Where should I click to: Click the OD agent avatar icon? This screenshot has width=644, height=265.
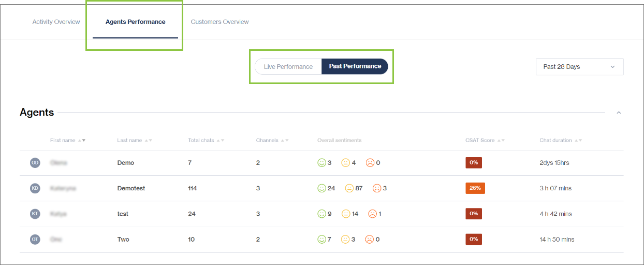tap(35, 163)
